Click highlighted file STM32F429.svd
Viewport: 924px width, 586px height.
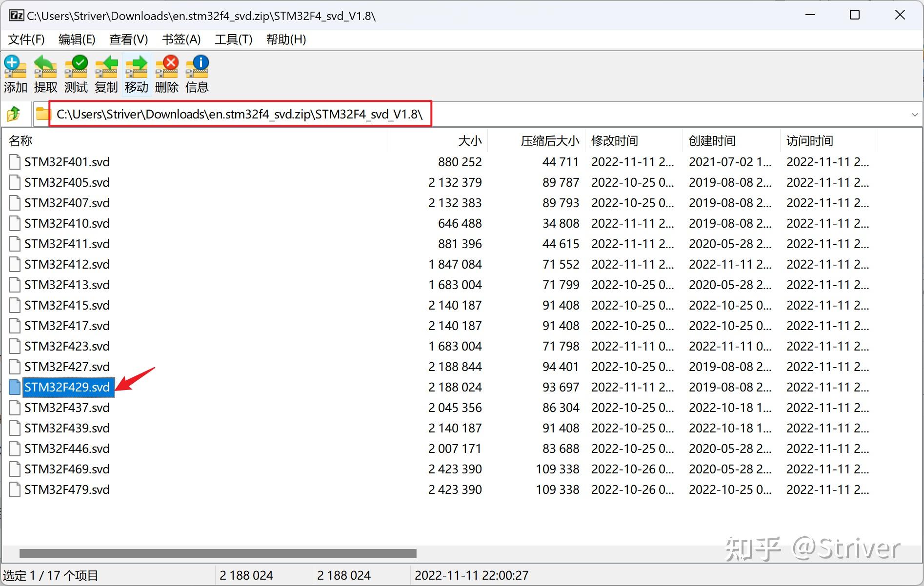68,387
